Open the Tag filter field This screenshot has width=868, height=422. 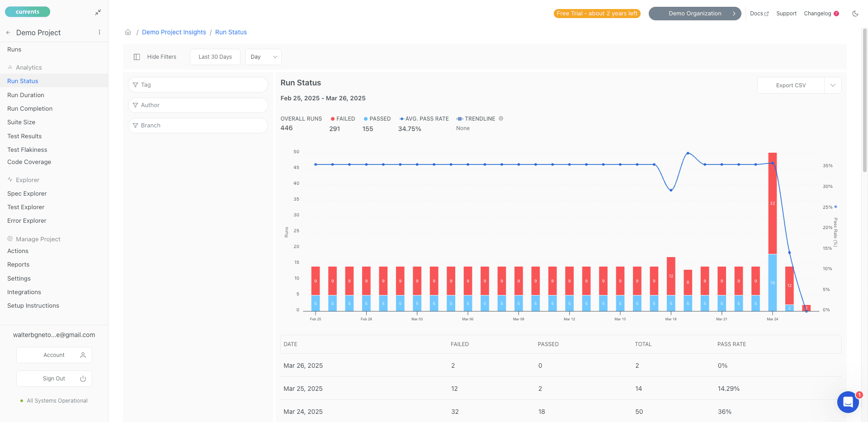click(x=198, y=85)
